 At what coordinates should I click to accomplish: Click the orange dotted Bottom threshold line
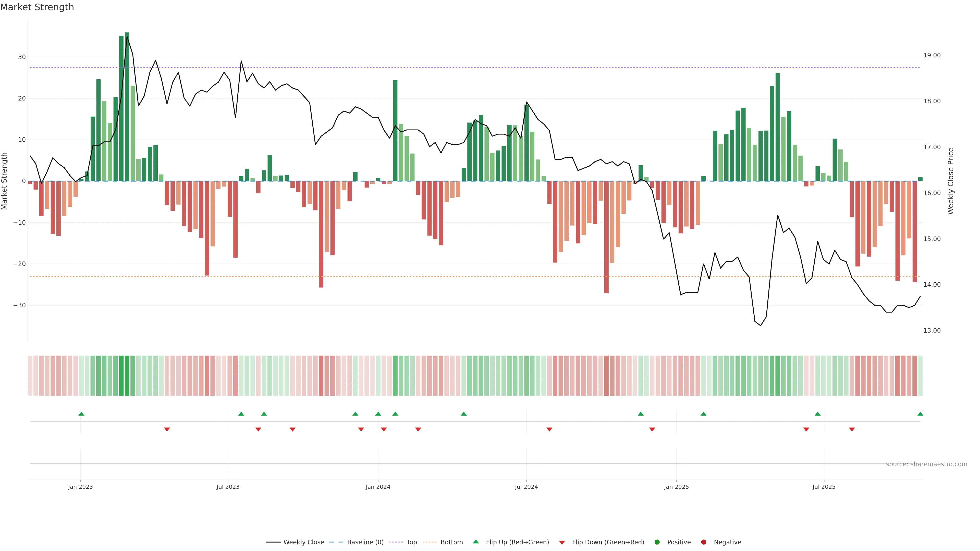pyautogui.click(x=457, y=277)
